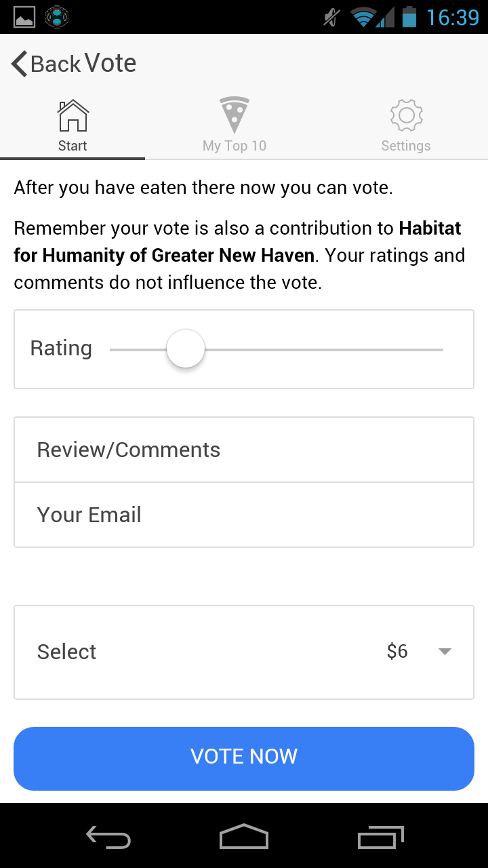Screen dimensions: 488x868
Task: Expand the Select contribution amount row
Action: (x=203, y=652)
